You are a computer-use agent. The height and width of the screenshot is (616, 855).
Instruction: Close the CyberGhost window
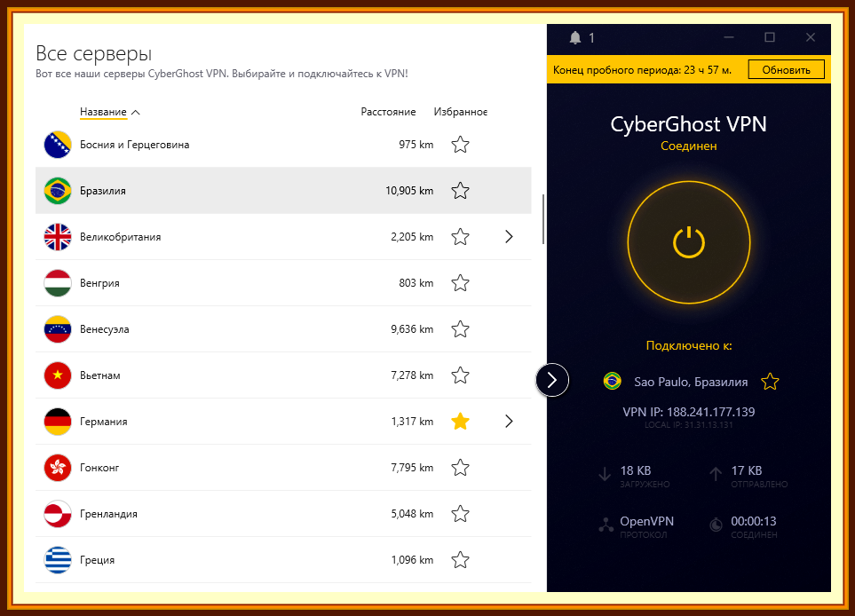click(x=811, y=37)
